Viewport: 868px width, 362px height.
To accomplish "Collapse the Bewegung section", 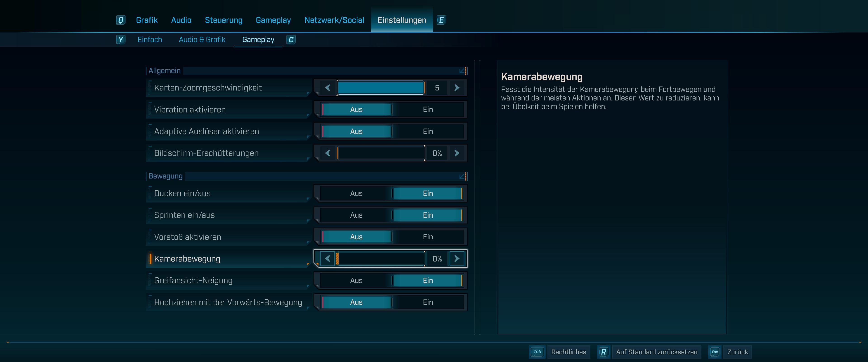I will [x=462, y=176].
